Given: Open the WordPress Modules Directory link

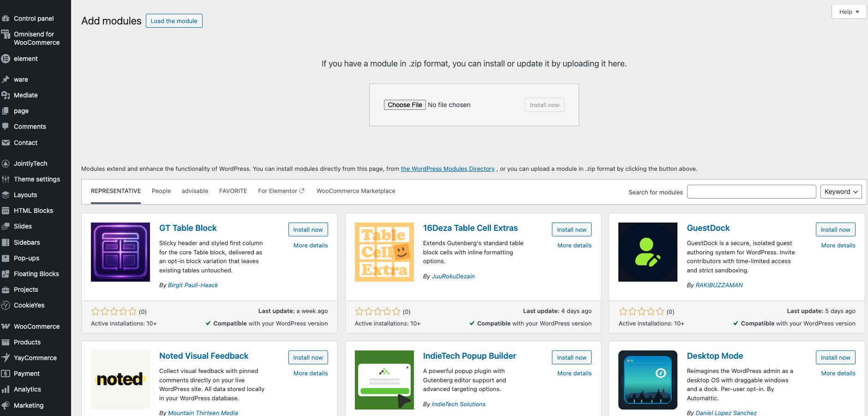Looking at the screenshot, I should (448, 169).
